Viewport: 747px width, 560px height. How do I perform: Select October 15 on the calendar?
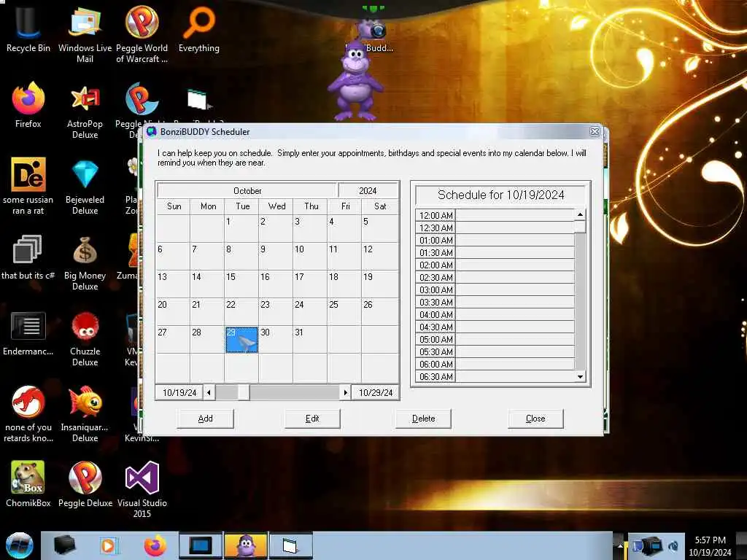pyautogui.click(x=241, y=284)
